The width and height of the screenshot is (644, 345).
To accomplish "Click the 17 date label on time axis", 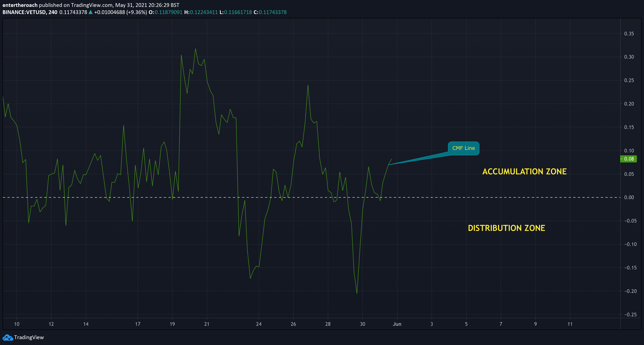I will click(x=138, y=324).
